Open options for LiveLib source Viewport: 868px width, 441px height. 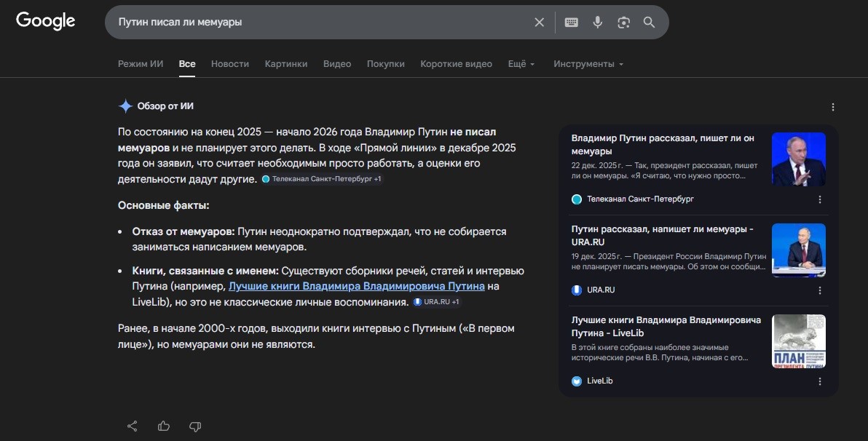pos(820,381)
